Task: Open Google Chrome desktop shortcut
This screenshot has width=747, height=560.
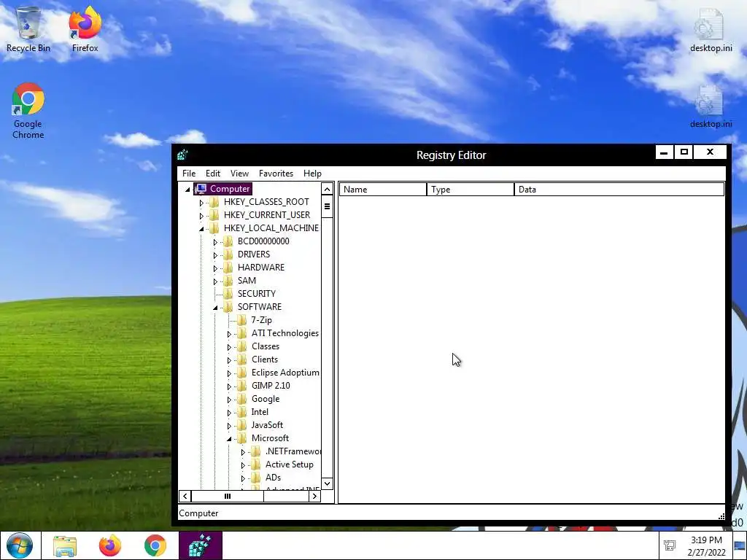Action: pyautogui.click(x=28, y=111)
